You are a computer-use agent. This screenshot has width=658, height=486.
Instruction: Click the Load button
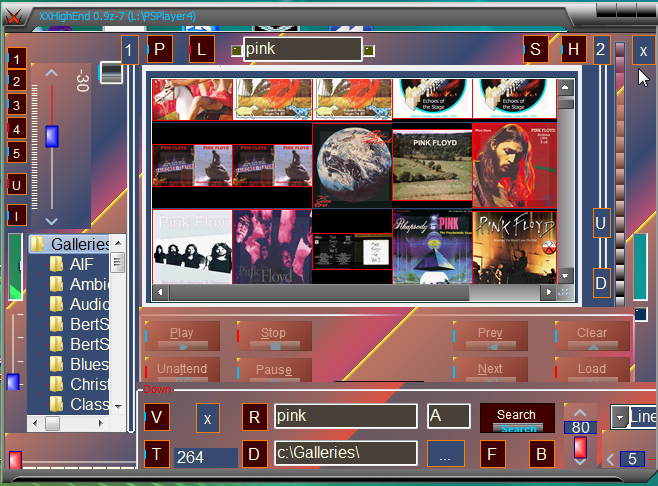tap(592, 370)
